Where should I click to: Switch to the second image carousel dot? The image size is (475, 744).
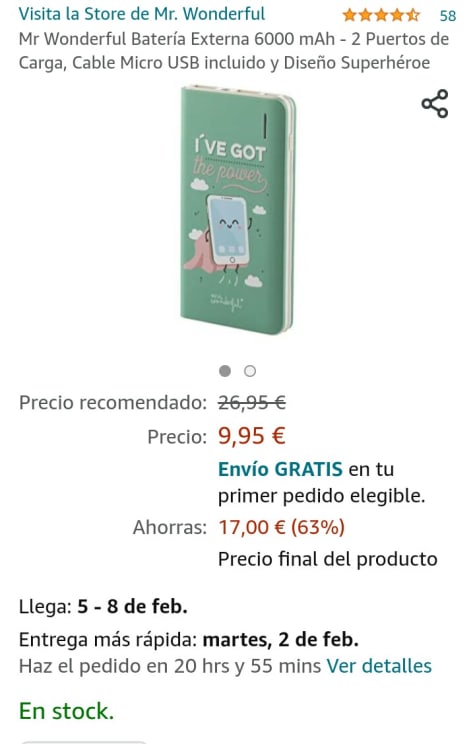coord(250,371)
